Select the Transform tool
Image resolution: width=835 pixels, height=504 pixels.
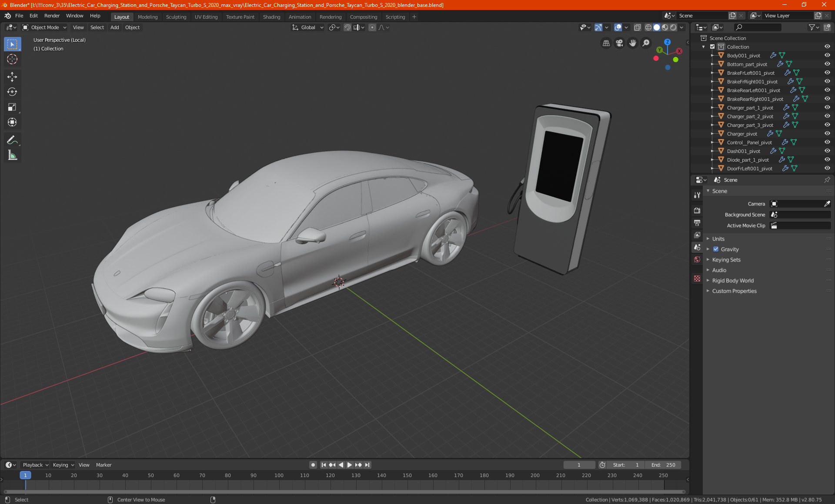(x=12, y=122)
